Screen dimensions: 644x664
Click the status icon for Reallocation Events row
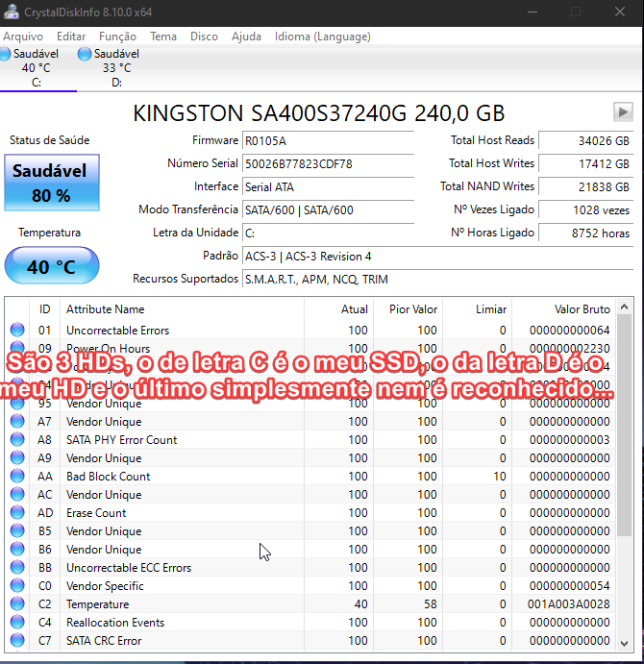[x=17, y=622]
